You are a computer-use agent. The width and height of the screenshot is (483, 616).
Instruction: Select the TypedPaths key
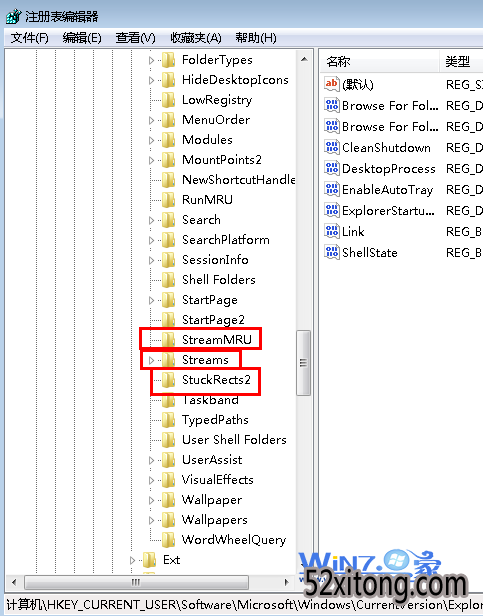(x=215, y=420)
